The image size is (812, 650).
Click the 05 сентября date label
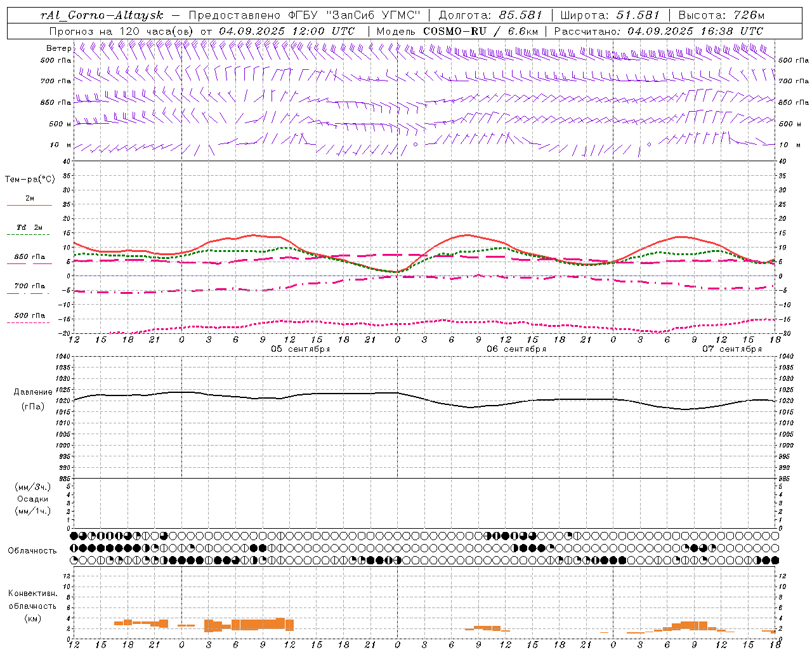point(301,349)
